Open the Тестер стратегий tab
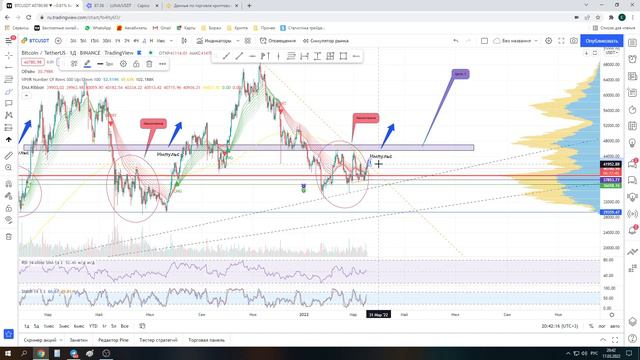This screenshot has height=360, width=640. [158, 340]
